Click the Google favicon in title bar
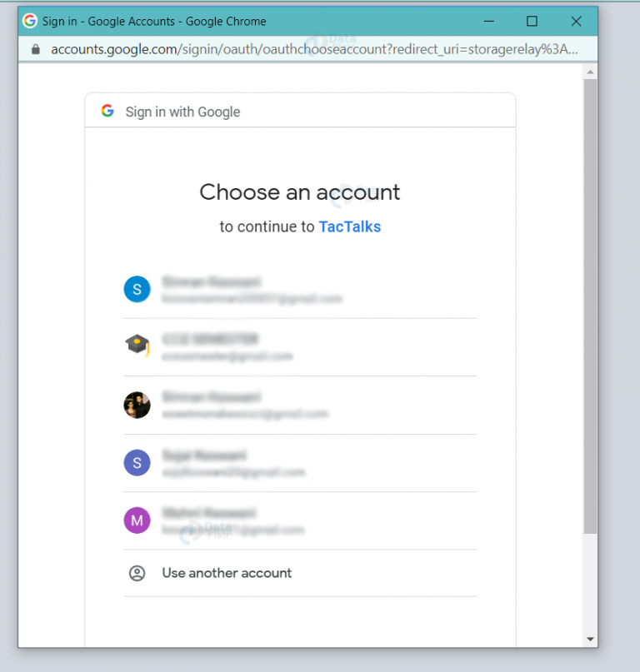640x672 pixels. pyautogui.click(x=30, y=21)
